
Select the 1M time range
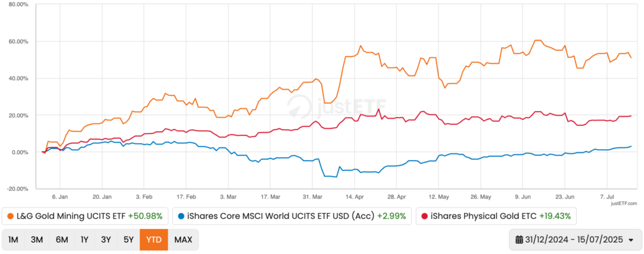13,240
